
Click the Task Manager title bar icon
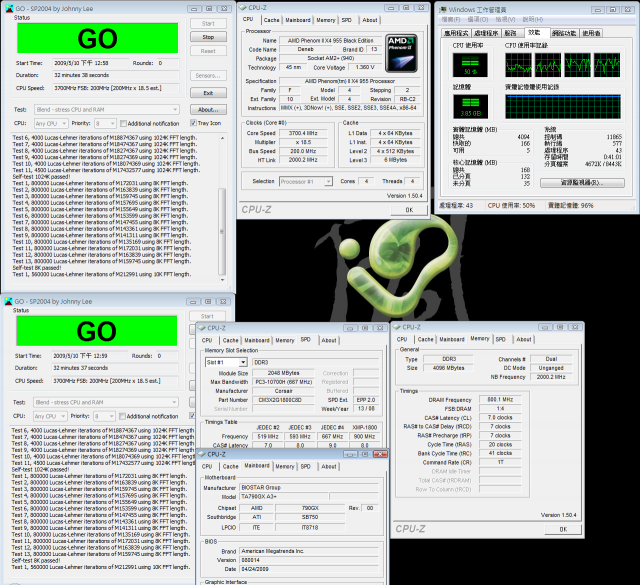tap(442, 9)
